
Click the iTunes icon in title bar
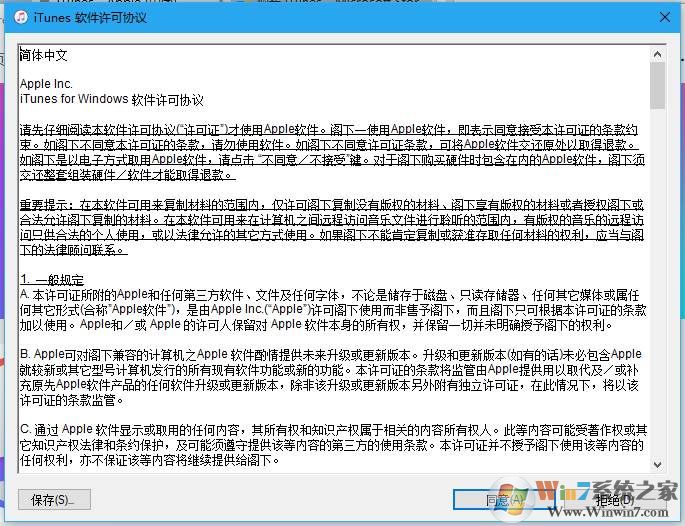21,17
